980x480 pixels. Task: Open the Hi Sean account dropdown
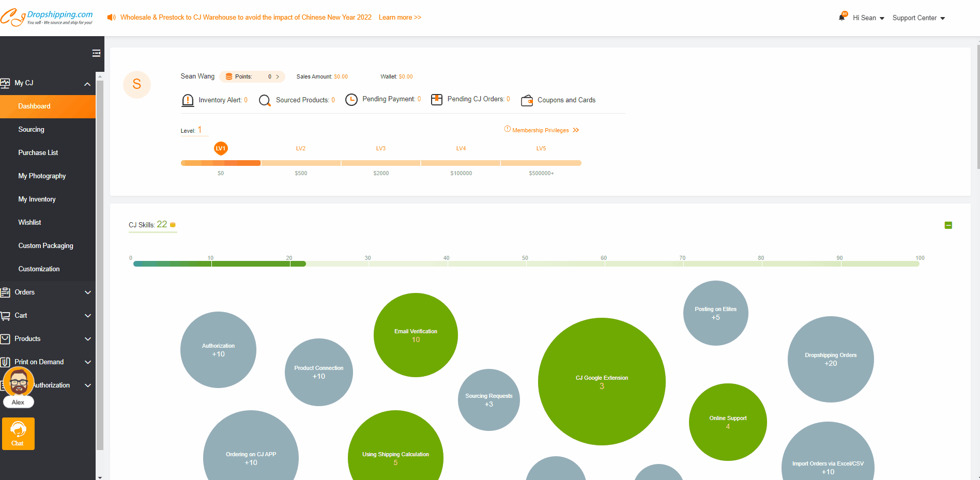click(x=868, y=18)
